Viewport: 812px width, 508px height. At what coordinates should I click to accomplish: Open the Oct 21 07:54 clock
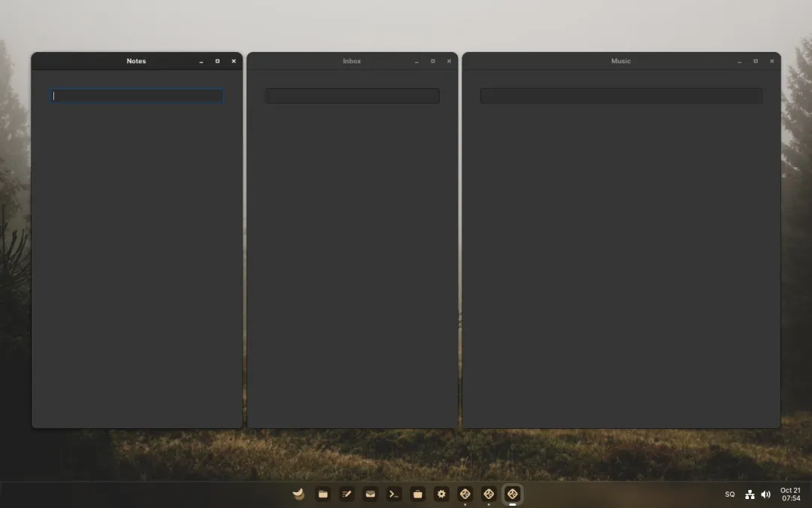[x=790, y=494]
